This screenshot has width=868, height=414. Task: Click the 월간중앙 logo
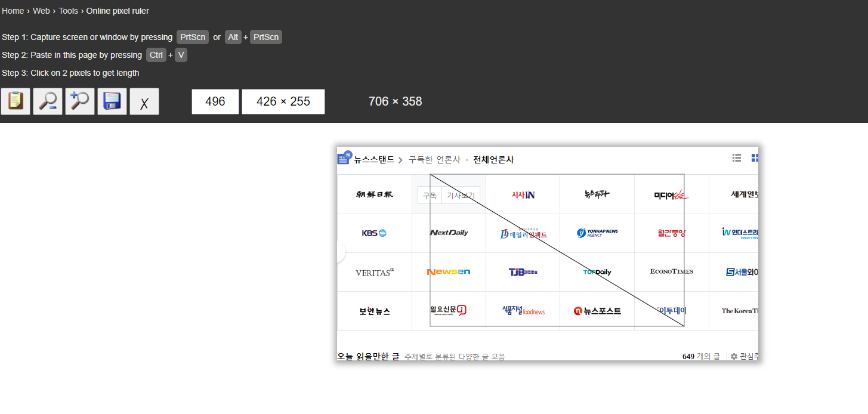pos(672,233)
